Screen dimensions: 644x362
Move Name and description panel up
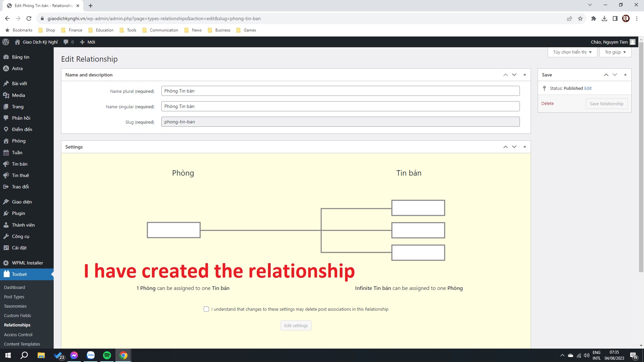coord(505,75)
